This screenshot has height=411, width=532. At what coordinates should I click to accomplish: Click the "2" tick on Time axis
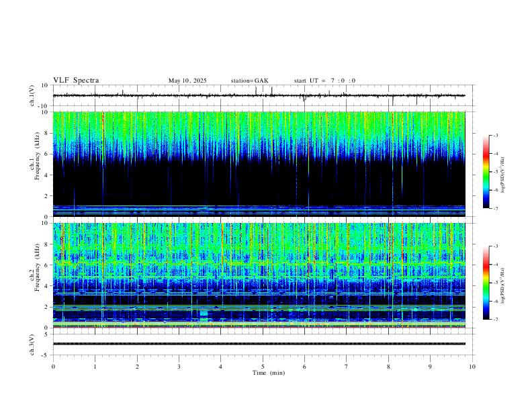coord(137,367)
